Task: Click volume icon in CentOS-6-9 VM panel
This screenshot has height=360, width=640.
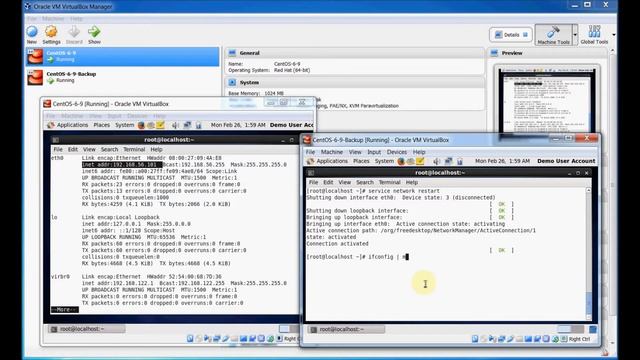Action: coord(175,125)
